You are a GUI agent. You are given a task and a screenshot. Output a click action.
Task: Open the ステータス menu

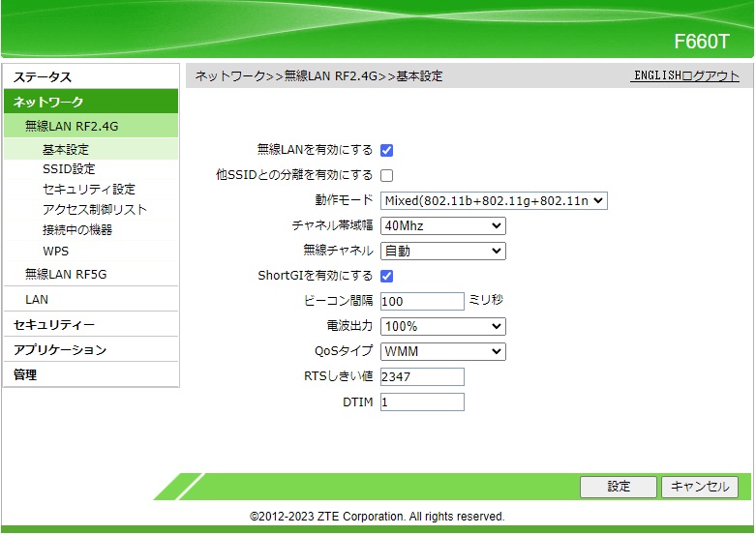point(43,77)
